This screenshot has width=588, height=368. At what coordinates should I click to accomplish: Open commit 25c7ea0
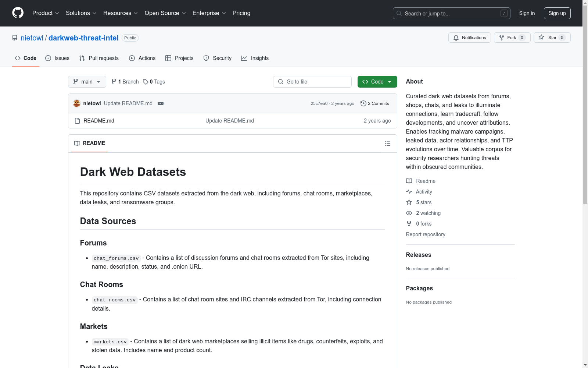319,103
